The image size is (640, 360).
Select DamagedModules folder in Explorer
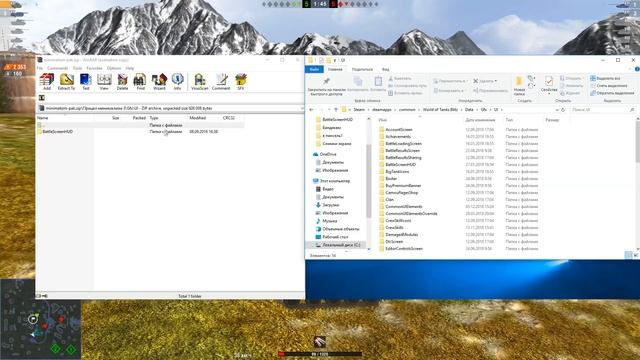tap(402, 235)
